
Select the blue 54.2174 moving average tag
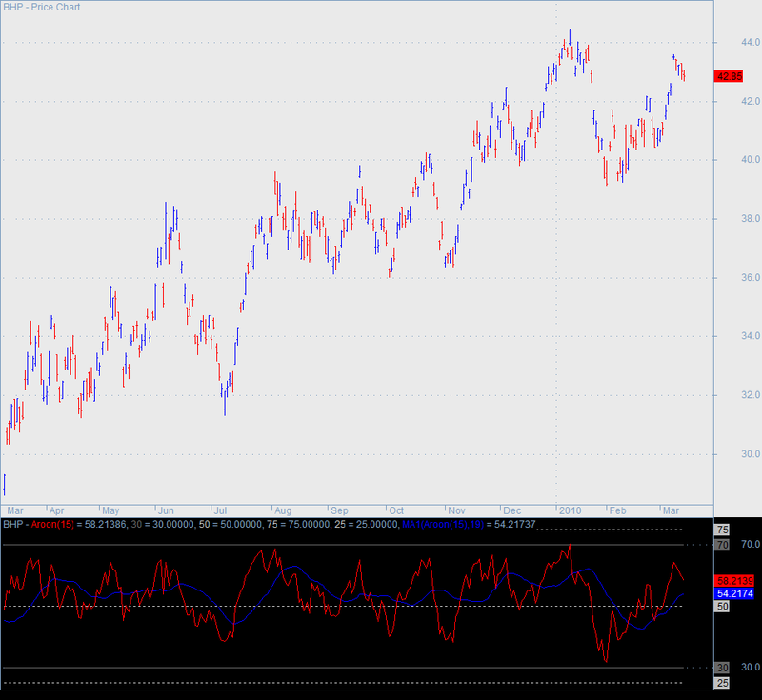click(x=734, y=593)
